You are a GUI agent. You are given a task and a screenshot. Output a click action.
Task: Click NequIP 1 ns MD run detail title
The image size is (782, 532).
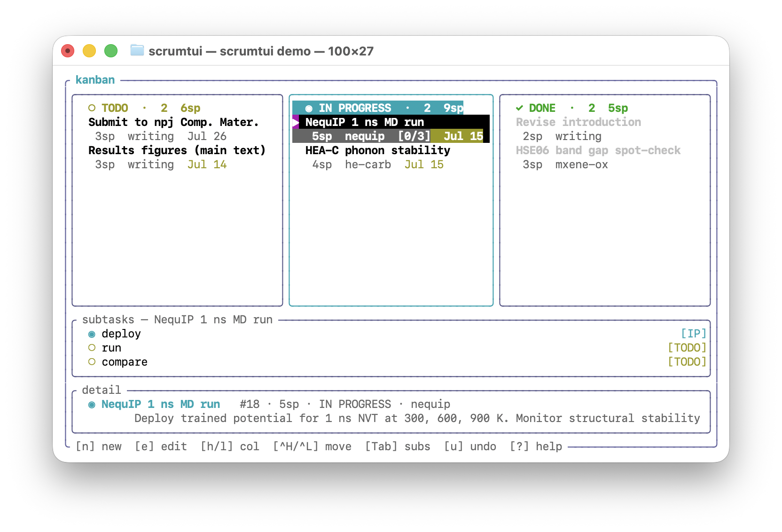point(161,404)
